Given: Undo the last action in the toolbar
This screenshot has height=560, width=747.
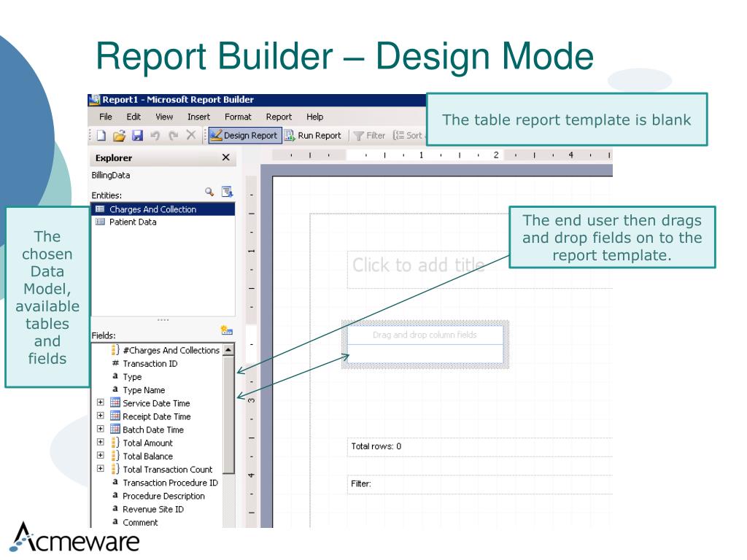Looking at the screenshot, I should tap(155, 136).
